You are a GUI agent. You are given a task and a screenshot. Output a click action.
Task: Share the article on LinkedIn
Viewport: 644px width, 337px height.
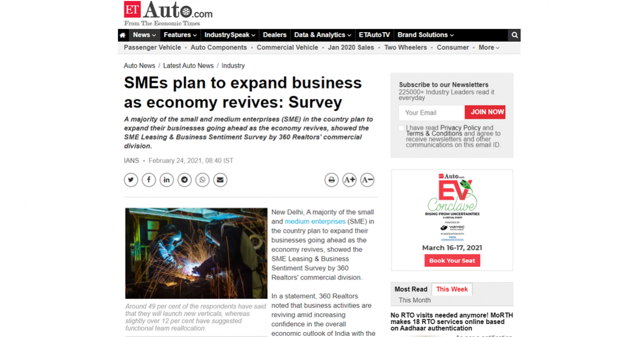click(166, 180)
